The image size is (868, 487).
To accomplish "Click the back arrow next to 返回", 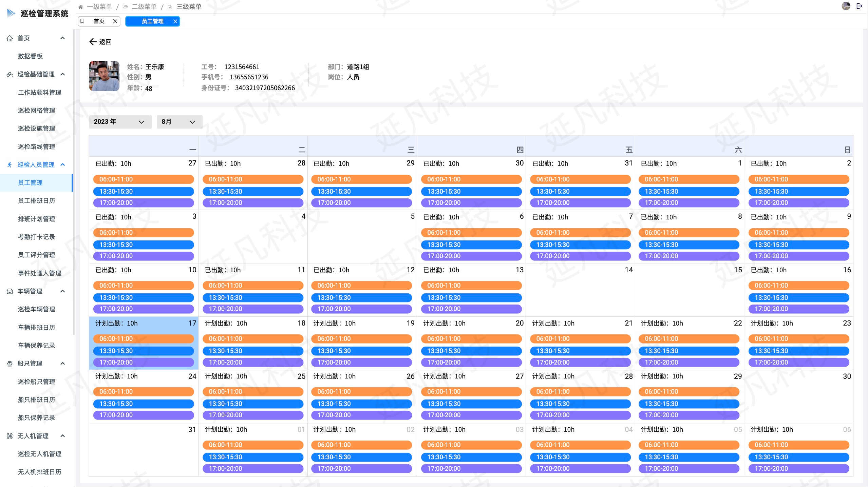I will pos(93,42).
